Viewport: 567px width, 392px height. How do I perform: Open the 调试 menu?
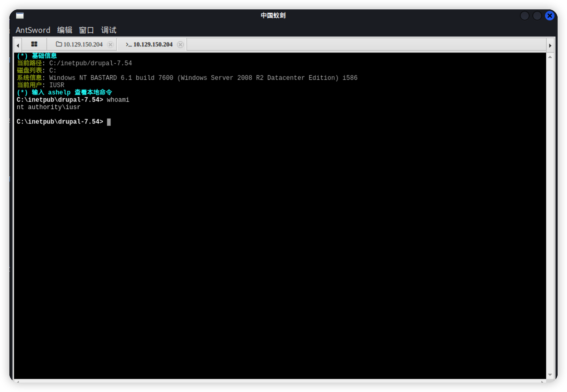[x=109, y=30]
